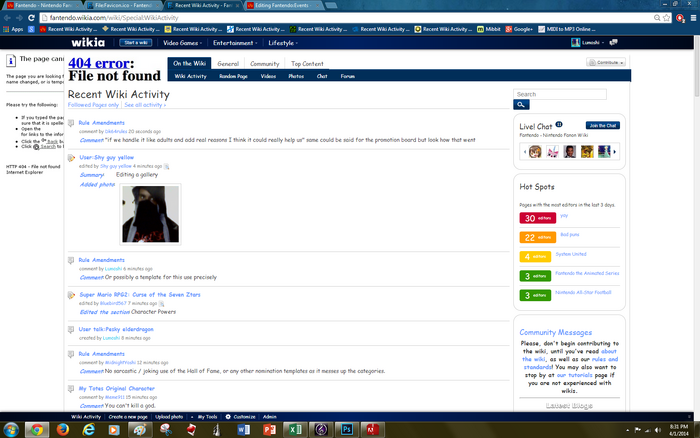The height and width of the screenshot is (438, 700).
Task: Click the blue magnifier search button
Action: pos(521,104)
